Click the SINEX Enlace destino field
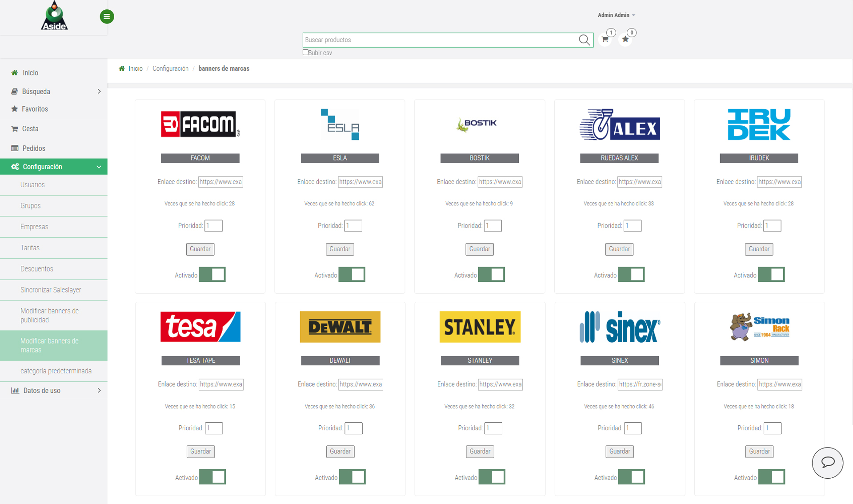The height and width of the screenshot is (504, 853). coord(640,384)
